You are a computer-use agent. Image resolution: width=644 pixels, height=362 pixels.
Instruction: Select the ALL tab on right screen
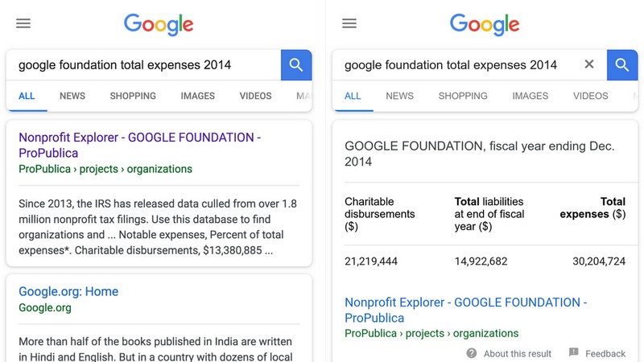[353, 96]
